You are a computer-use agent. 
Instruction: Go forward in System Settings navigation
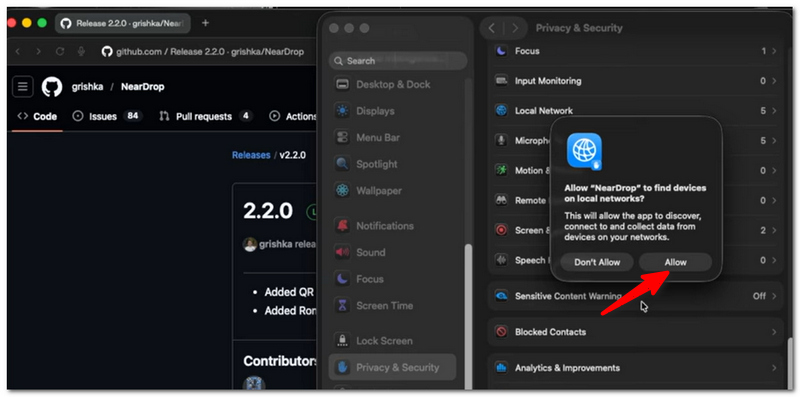point(515,28)
